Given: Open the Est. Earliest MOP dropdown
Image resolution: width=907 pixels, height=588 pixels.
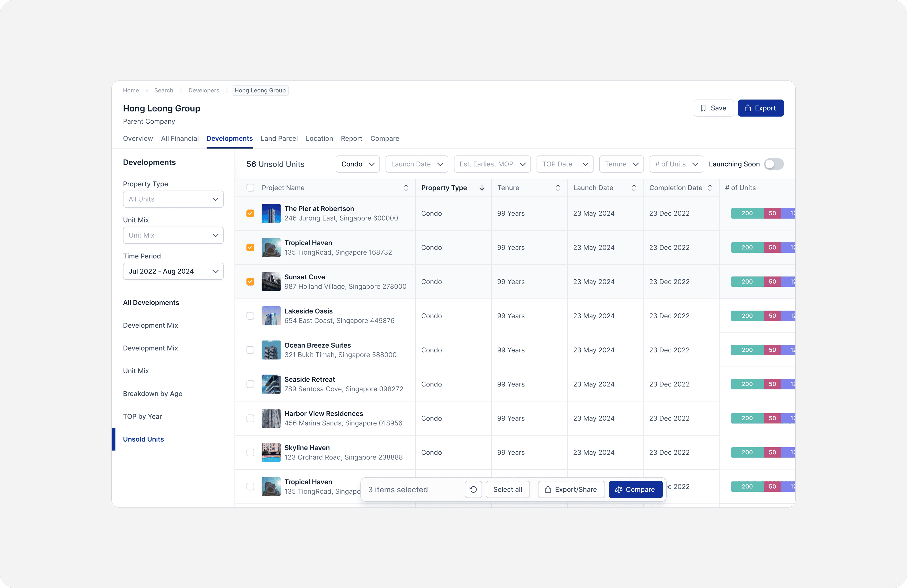Looking at the screenshot, I should point(492,164).
